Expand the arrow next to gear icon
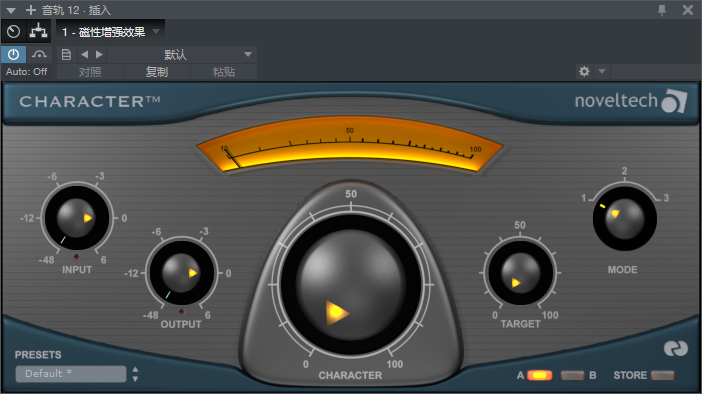Image resolution: width=702 pixels, height=394 pixels. click(602, 71)
